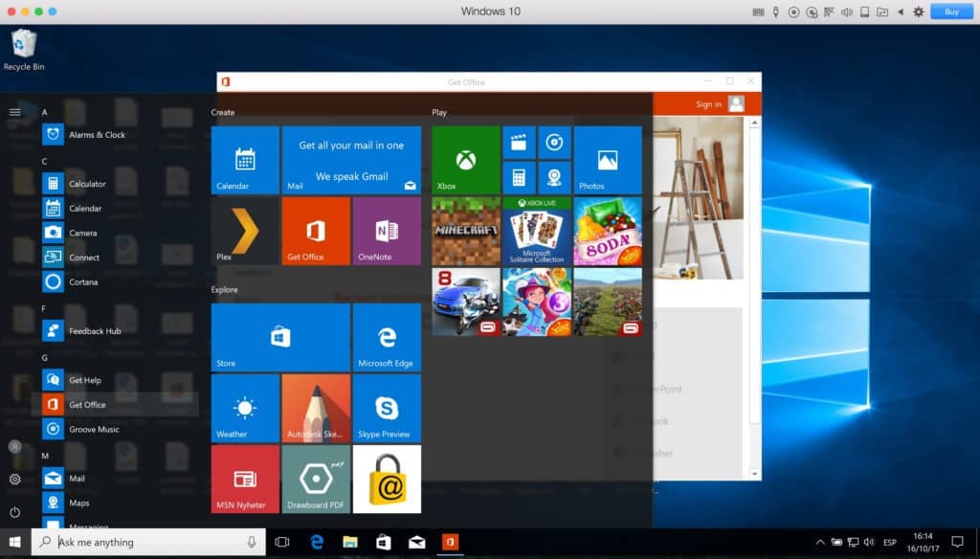The width and height of the screenshot is (980, 559).
Task: Open the Calculator small tile
Action: pyautogui.click(x=519, y=178)
